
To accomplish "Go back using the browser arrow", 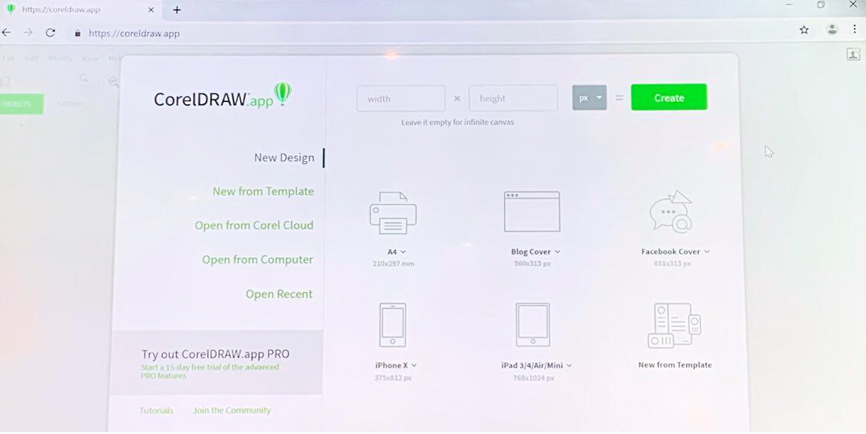I will click(x=7, y=33).
